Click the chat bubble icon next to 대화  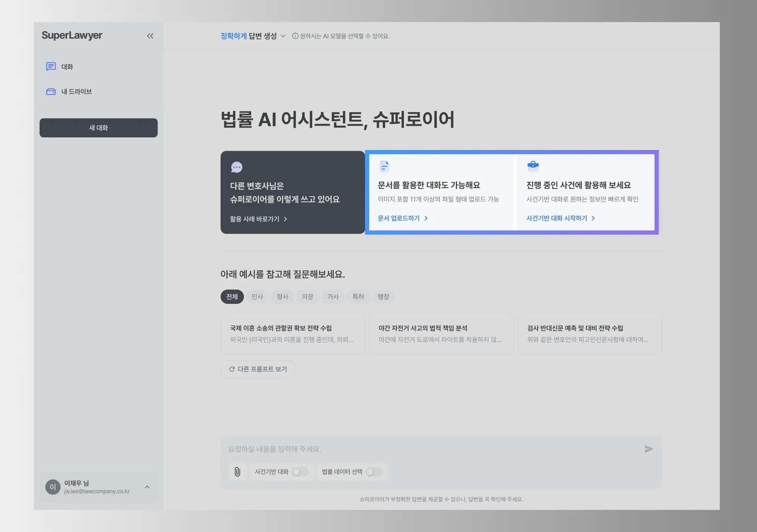(x=51, y=67)
